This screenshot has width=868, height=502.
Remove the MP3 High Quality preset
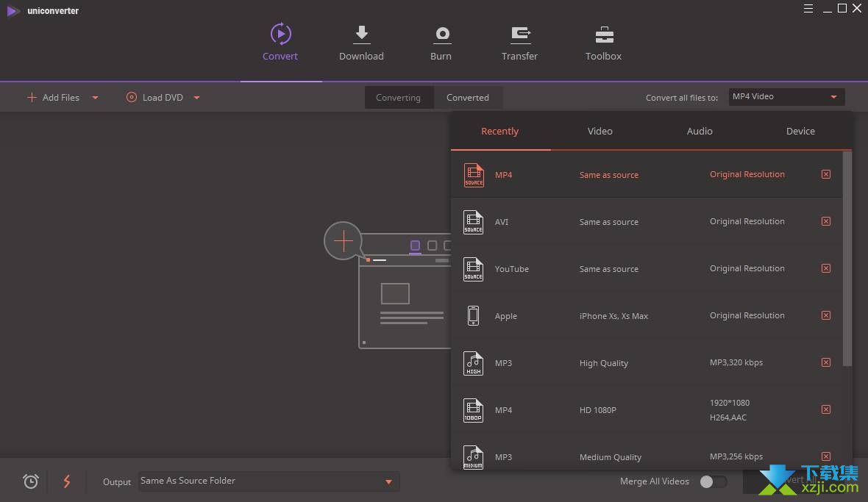coord(826,362)
